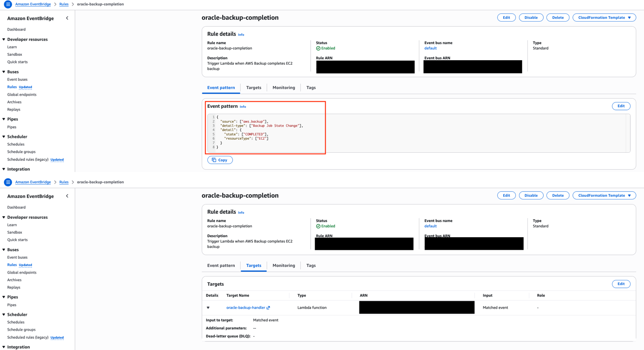644x350 pixels.
Task: Collapse sidebar chevron in Targets screenshot
Action: [67, 196]
